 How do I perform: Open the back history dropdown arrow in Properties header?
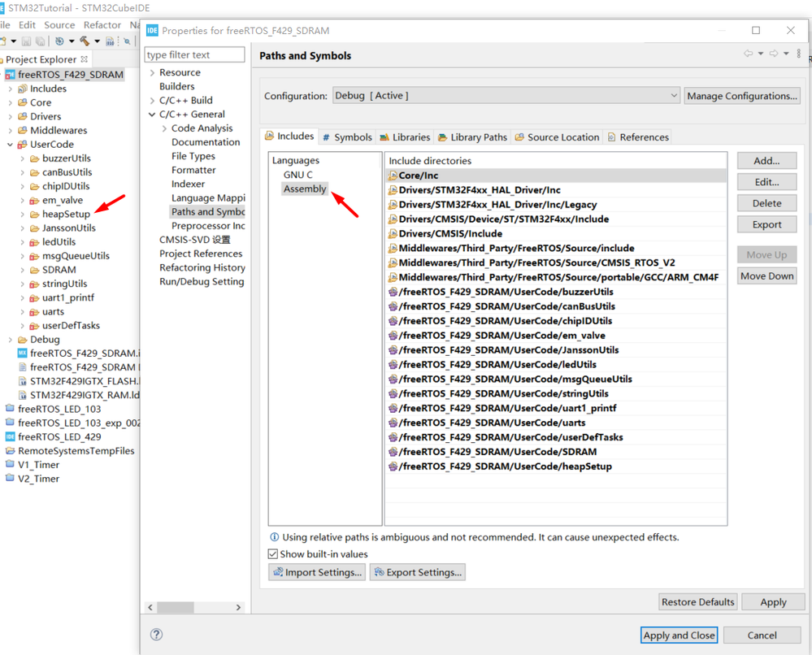[761, 54]
